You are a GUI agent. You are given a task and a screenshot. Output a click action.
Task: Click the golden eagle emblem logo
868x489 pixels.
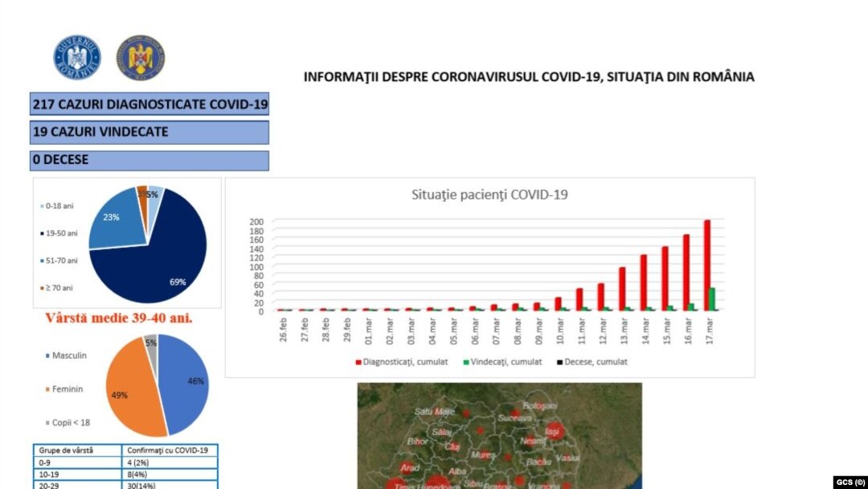pos(141,57)
